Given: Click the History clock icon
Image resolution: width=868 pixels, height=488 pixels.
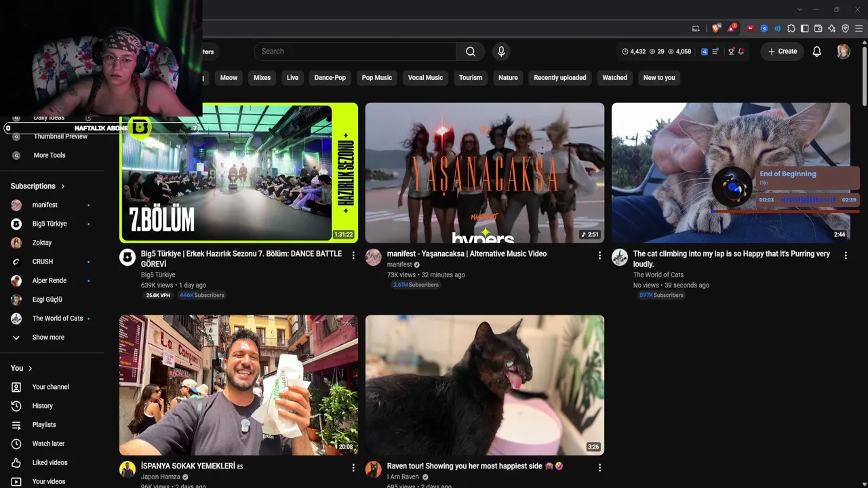Looking at the screenshot, I should [16, 406].
